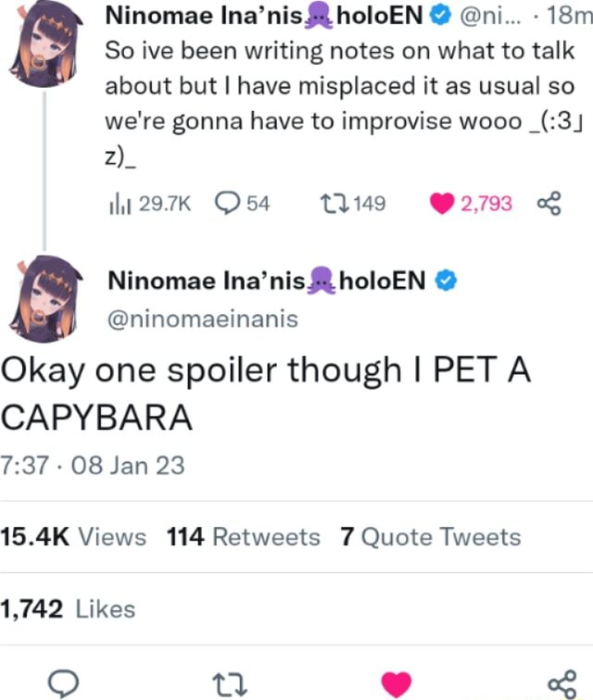
Task: Open the 7 Quote Tweets list
Action: (x=431, y=537)
